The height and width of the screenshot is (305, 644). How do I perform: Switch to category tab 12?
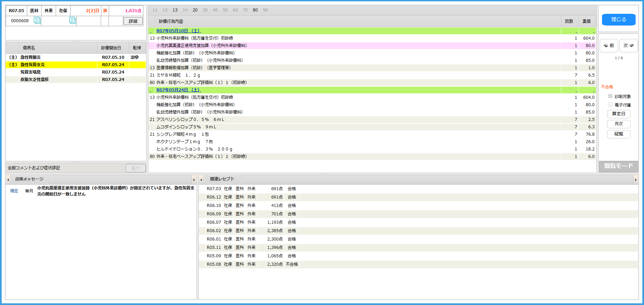tap(165, 10)
